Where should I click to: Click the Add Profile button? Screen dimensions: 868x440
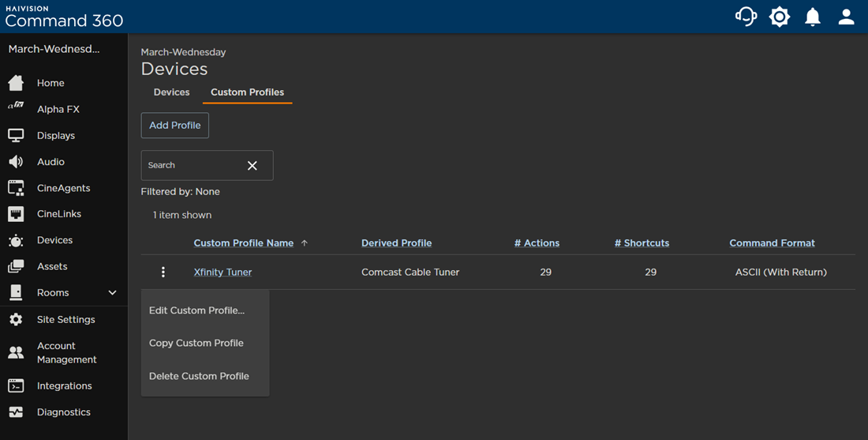(175, 126)
